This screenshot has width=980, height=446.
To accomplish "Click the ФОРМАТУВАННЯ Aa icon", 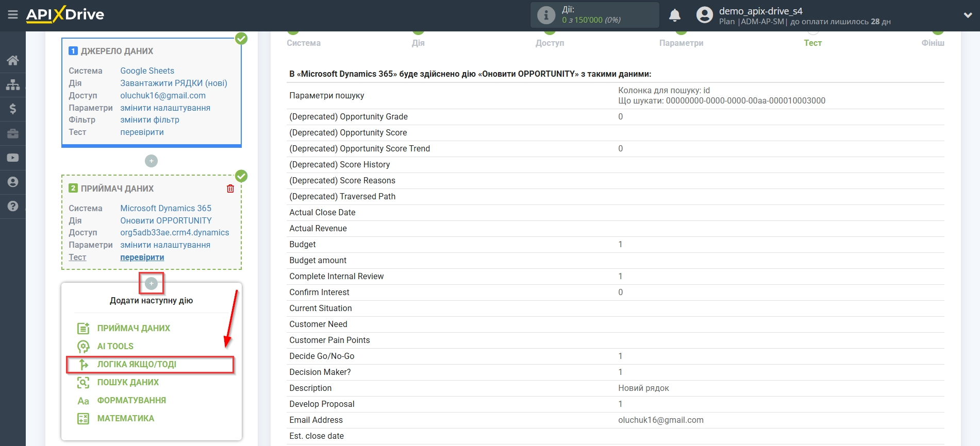I will point(83,401).
